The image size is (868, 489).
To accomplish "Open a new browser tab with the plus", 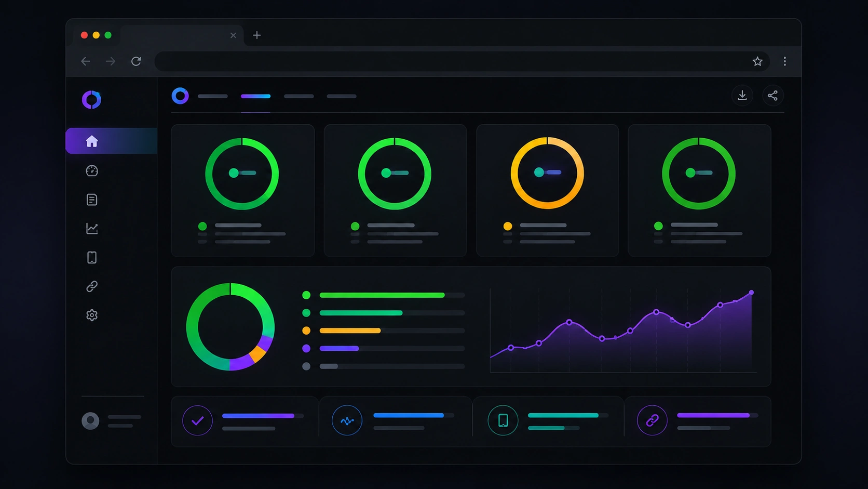I will point(256,35).
